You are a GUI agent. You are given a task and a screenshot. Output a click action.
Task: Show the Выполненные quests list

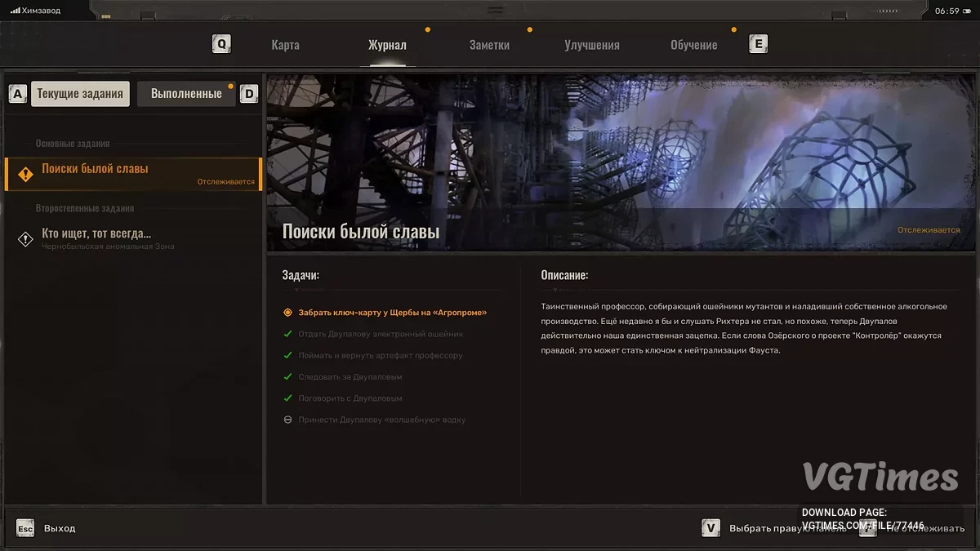tap(186, 94)
